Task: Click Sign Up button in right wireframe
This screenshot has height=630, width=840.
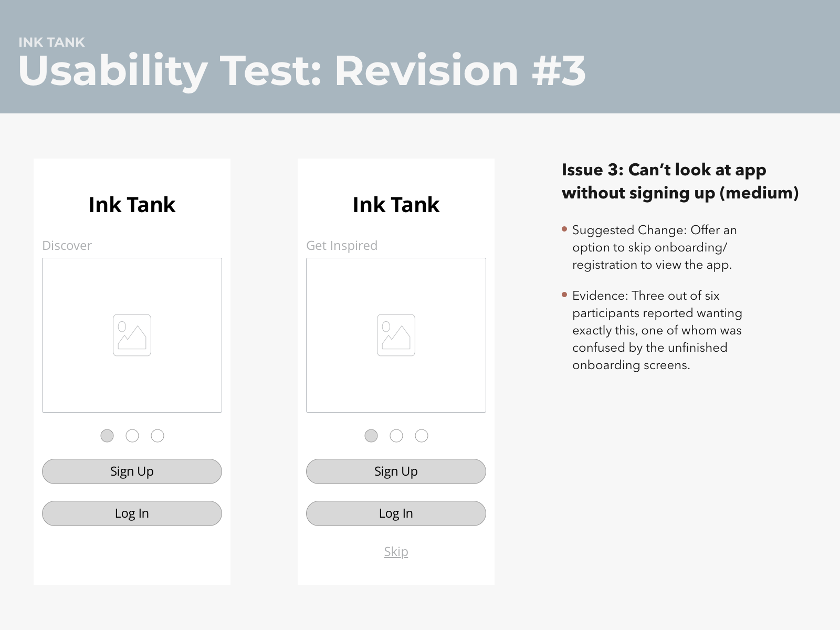Action: pos(396,471)
